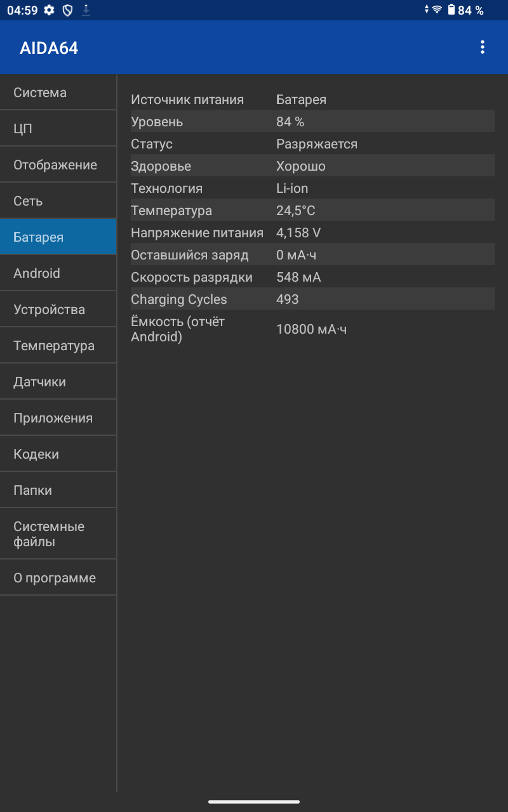This screenshot has height=812, width=508.
Task: Tap the Wi-Fi status bar icon
Action: [437, 10]
